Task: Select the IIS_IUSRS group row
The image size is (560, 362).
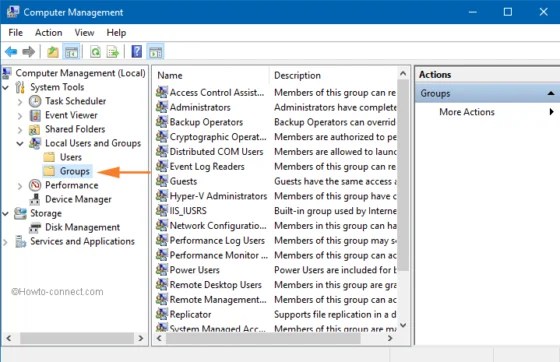Action: [276, 211]
